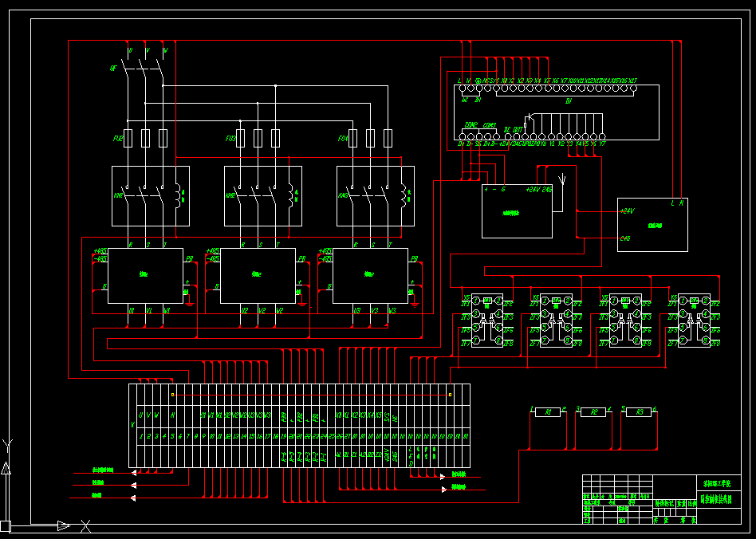Click the Y7 output terminal circle on PLC

click(602, 137)
